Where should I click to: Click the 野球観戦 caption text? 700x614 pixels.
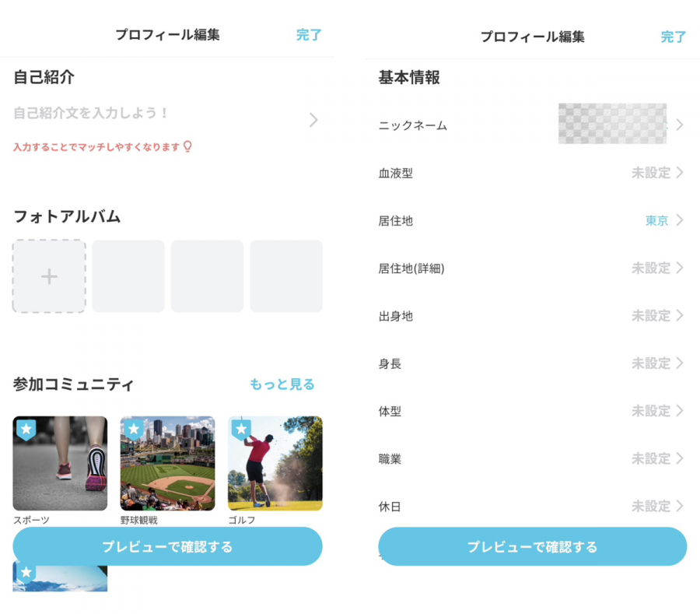[139, 520]
